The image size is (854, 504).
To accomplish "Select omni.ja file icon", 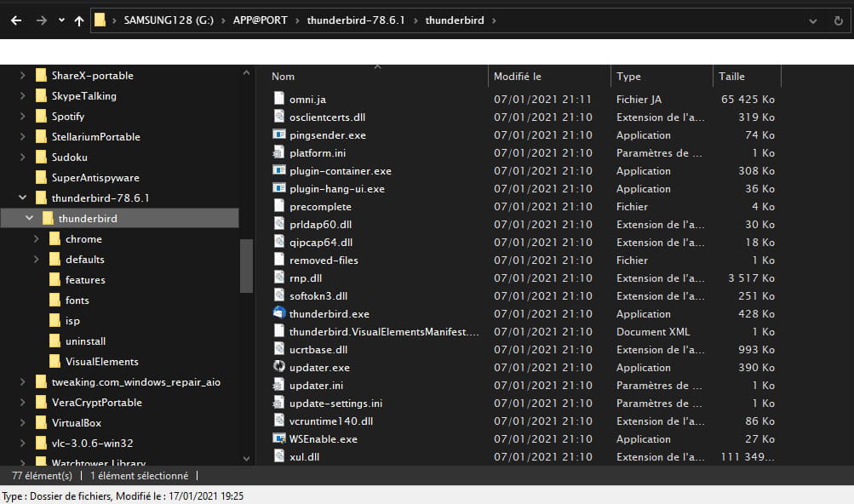I will click(x=279, y=98).
